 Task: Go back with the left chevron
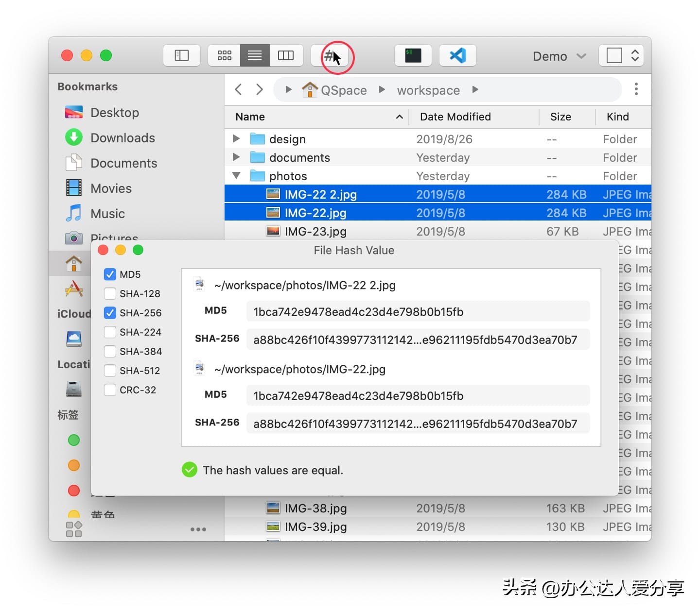pos(238,89)
